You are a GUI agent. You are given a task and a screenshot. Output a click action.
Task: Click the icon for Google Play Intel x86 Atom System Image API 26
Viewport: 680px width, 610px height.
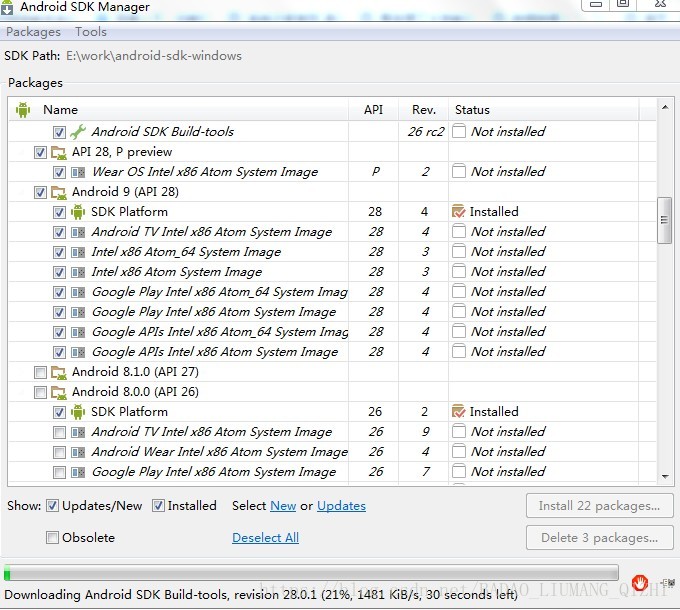coord(78,472)
